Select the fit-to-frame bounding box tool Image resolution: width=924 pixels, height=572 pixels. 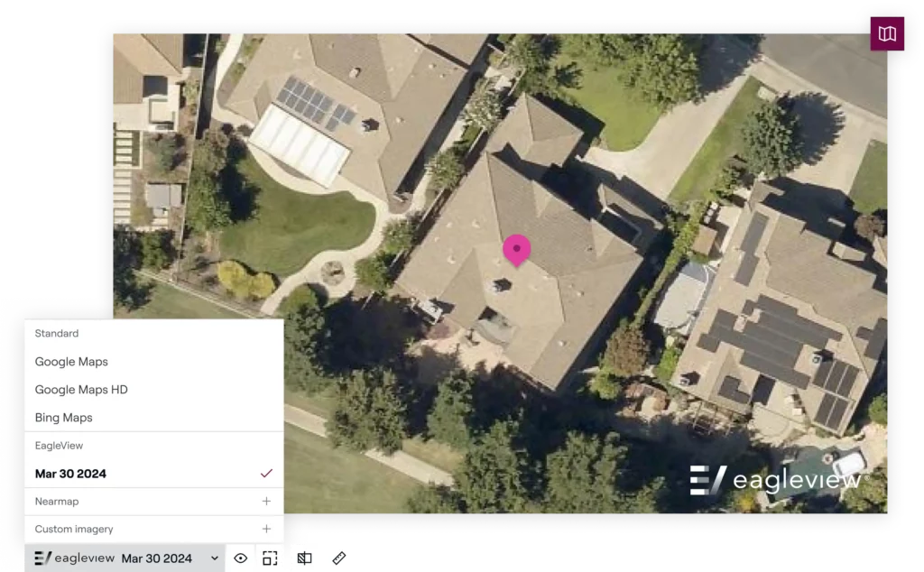(270, 558)
